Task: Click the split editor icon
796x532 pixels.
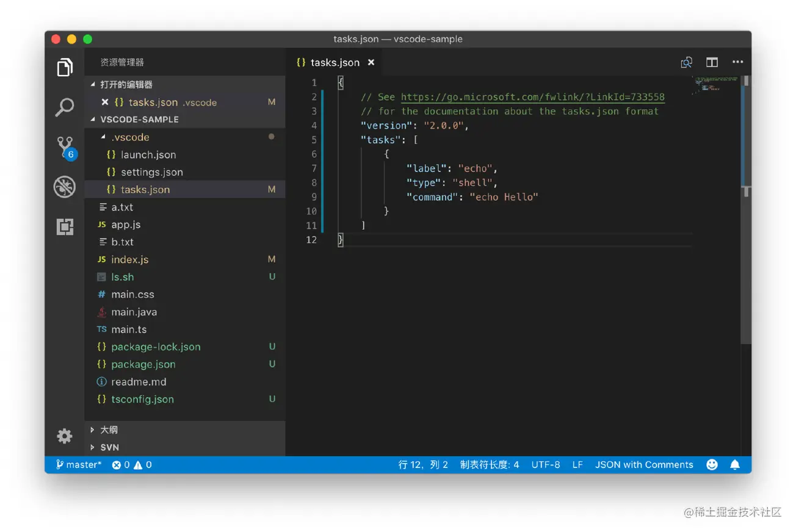Action: 712,62
